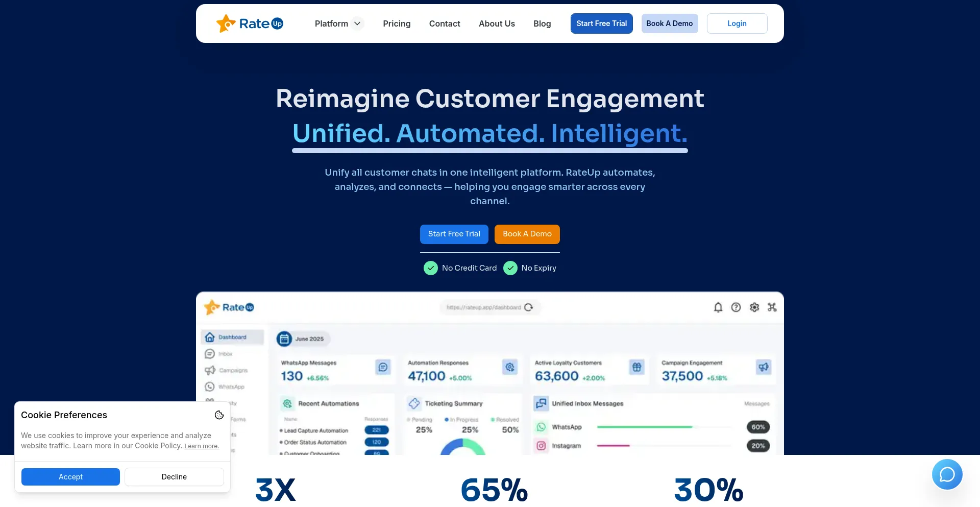This screenshot has height=507, width=980.
Task: Click the orange Book A Demo hero button
Action: pyautogui.click(x=527, y=234)
